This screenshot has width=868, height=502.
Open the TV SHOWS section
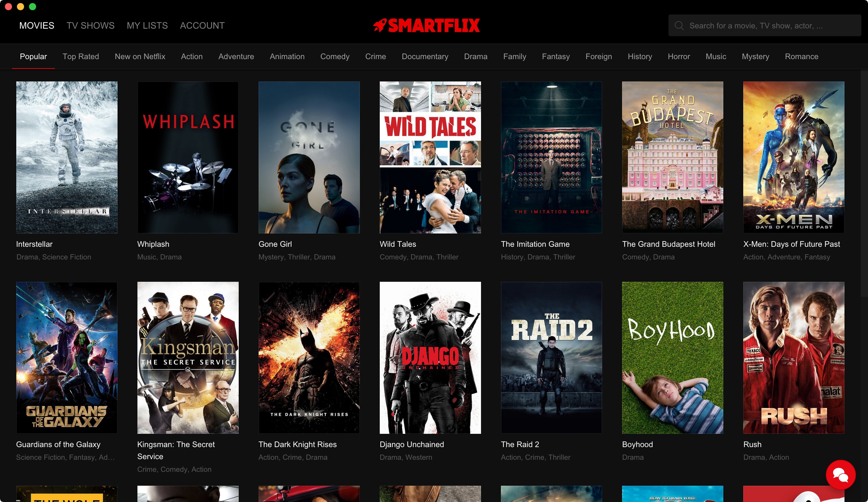(90, 26)
